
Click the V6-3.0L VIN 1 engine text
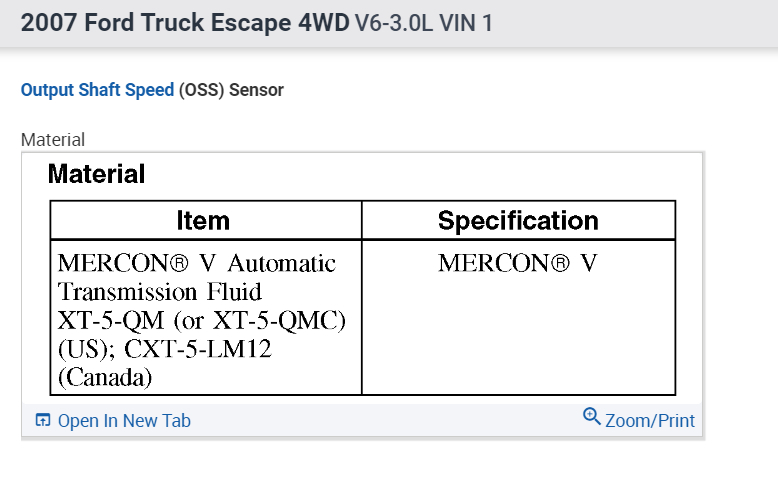(424, 23)
